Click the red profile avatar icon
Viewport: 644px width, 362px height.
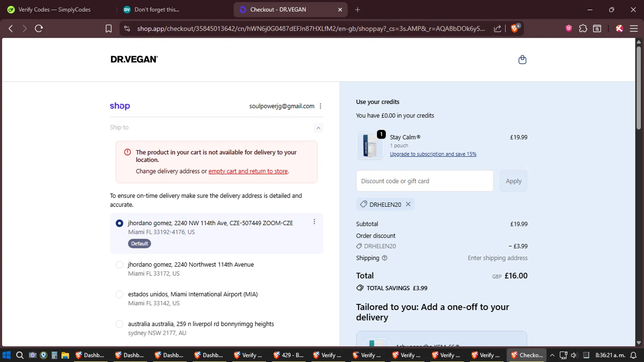pyautogui.click(x=619, y=28)
